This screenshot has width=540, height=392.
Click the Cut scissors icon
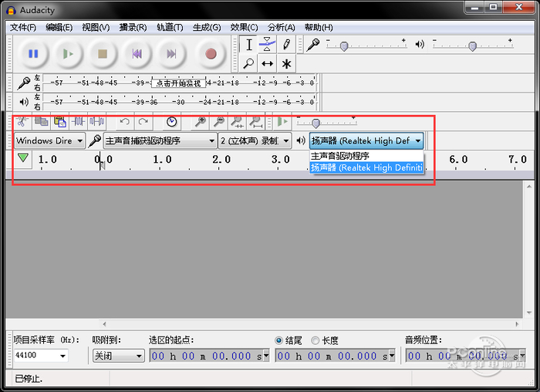coord(22,121)
